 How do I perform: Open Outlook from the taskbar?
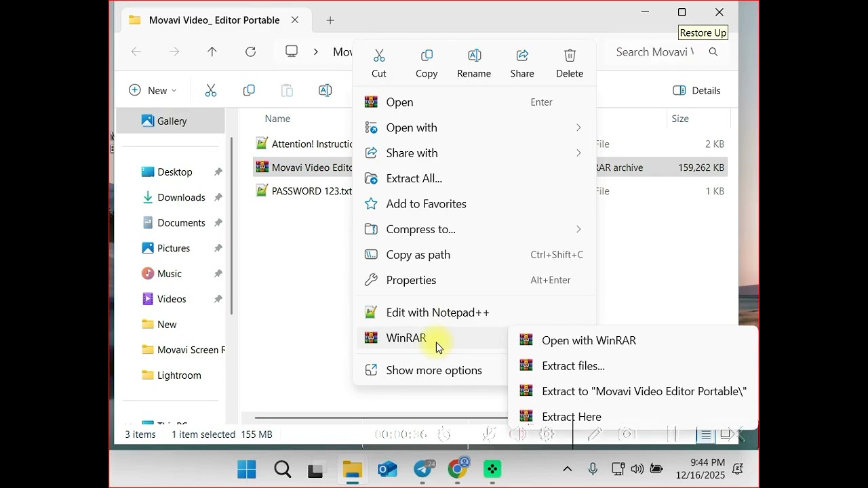[387, 469]
